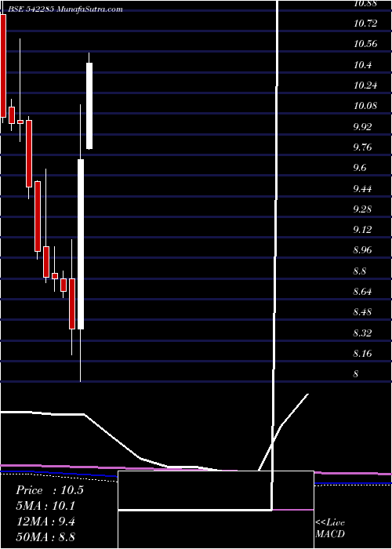Click the Price : 10.5 readout

(x=49, y=490)
